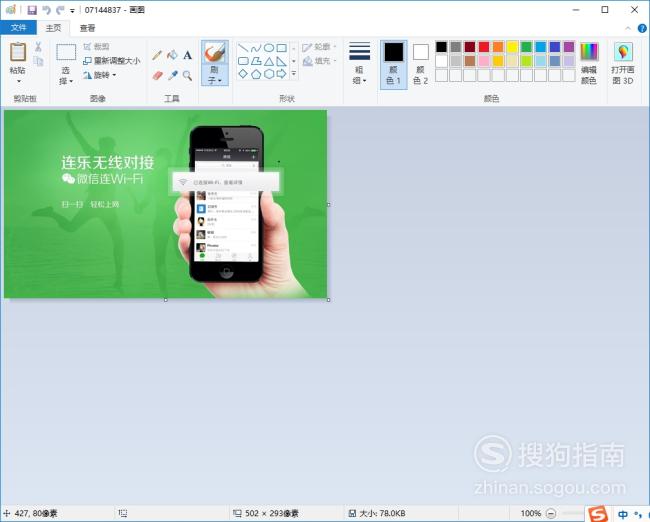
Task: Click the bottom-middle canvas resize handle
Action: coord(166,300)
